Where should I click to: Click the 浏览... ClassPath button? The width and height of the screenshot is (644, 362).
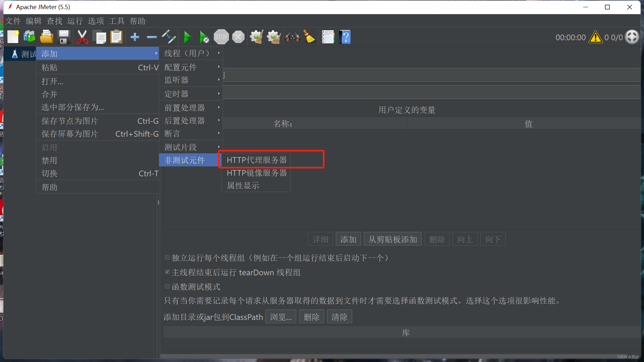click(x=280, y=317)
